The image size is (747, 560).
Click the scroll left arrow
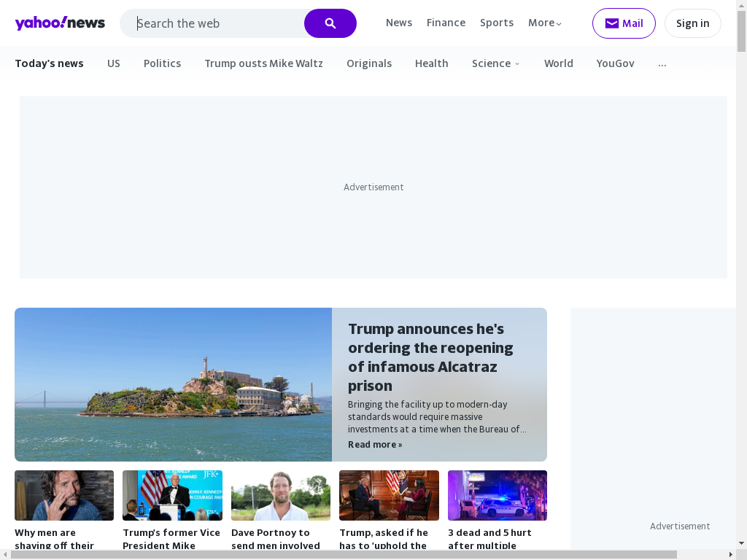(5, 555)
